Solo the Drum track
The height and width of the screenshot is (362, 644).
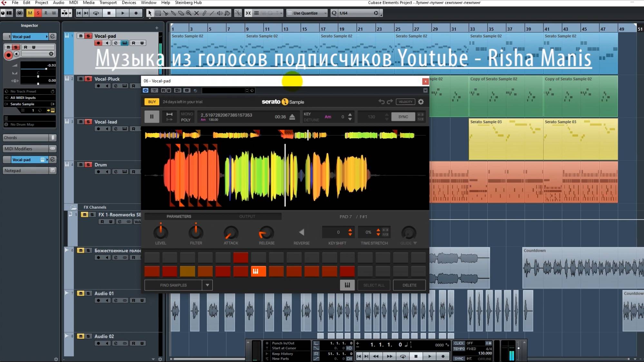point(88,165)
